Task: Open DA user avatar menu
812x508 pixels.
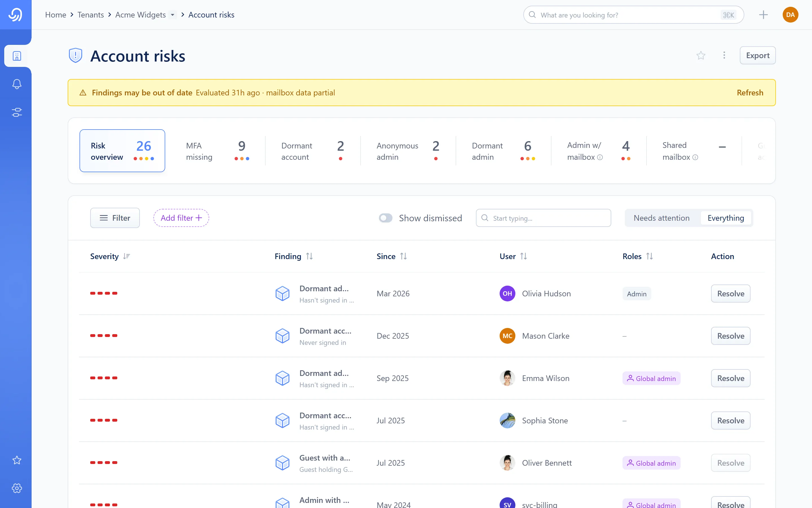Action: click(790, 15)
